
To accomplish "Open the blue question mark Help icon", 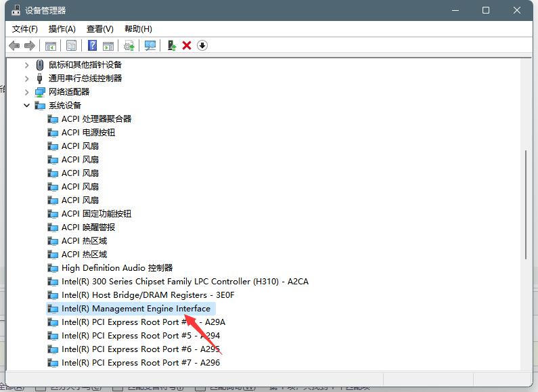I will pyautogui.click(x=93, y=45).
